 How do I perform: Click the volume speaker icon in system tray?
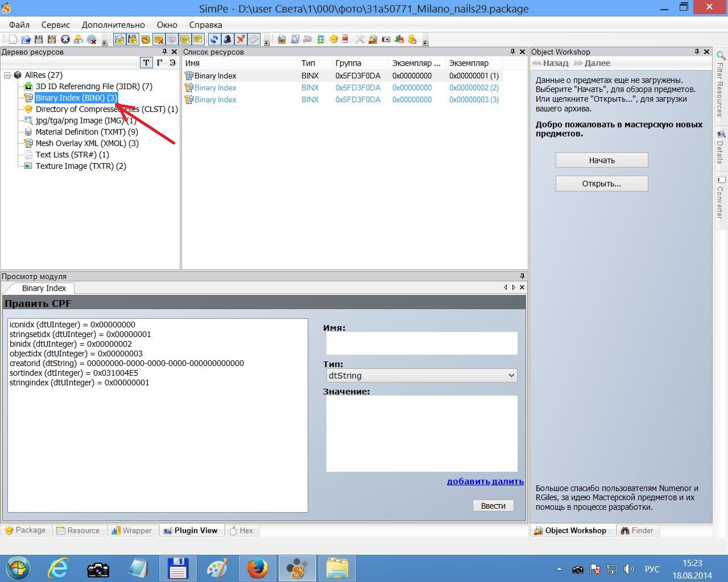tap(628, 569)
